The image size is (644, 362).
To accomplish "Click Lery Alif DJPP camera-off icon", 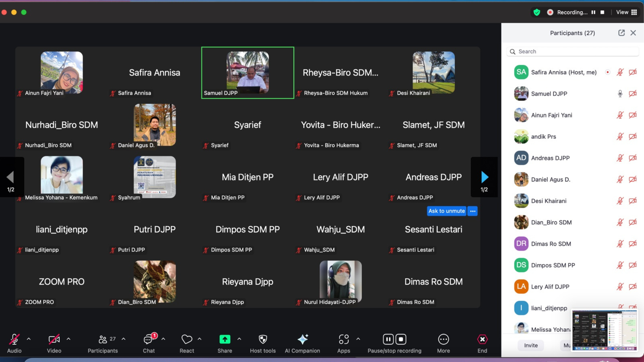I will 633,287.
